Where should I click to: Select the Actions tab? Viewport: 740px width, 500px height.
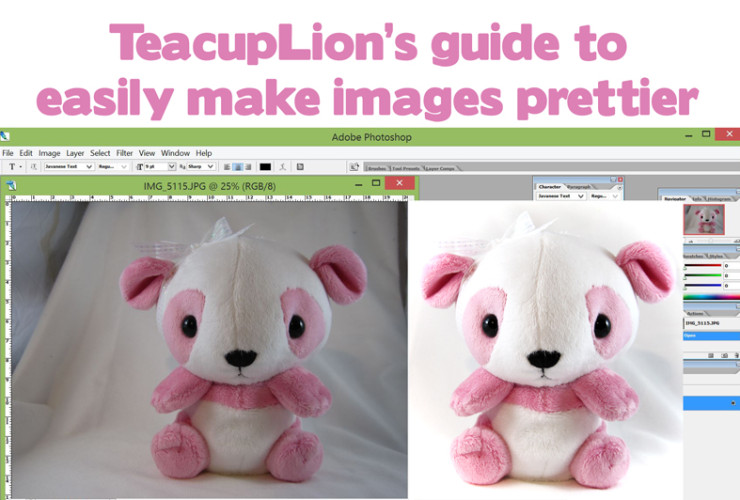(x=695, y=314)
